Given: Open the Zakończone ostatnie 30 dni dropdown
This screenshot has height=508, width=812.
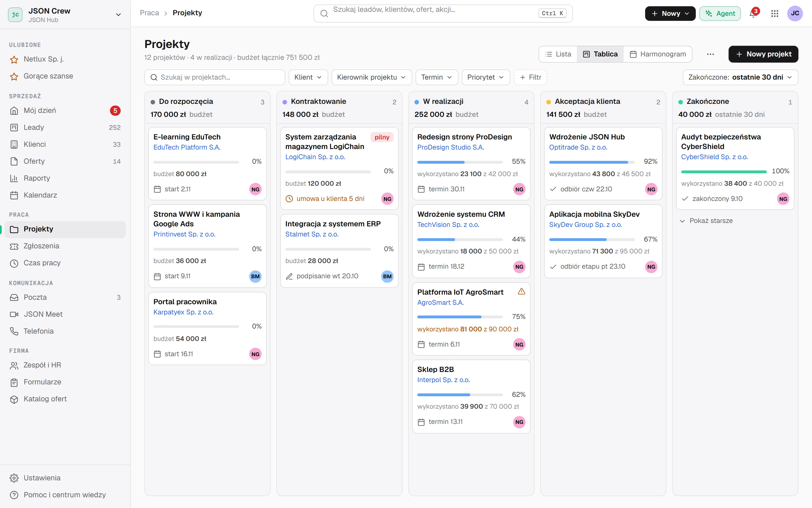Looking at the screenshot, I should 740,77.
